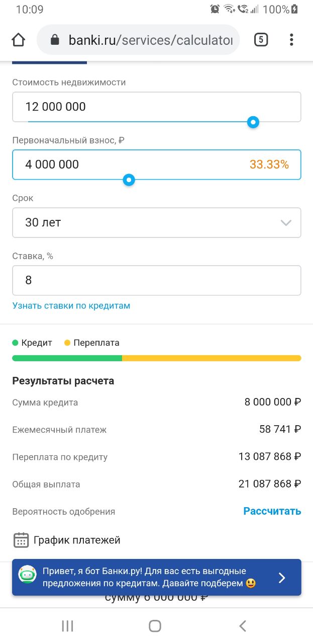The image size is (313, 644).
Task: Open the tab switcher showing 5 tabs
Action: click(x=261, y=40)
